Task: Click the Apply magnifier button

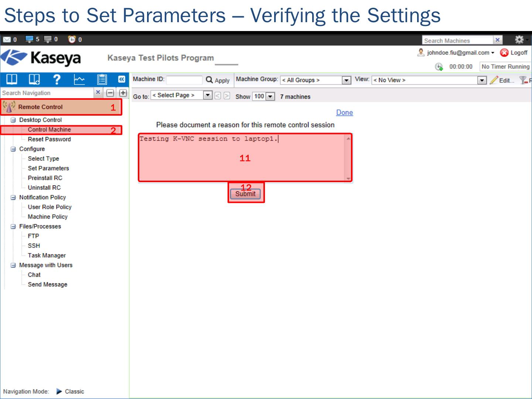Action: click(218, 80)
